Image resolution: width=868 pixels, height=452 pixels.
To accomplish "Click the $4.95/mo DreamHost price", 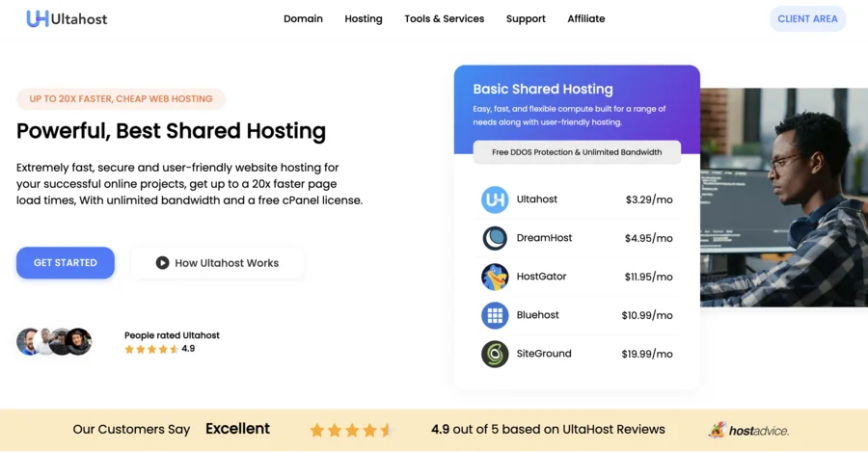I will [648, 238].
